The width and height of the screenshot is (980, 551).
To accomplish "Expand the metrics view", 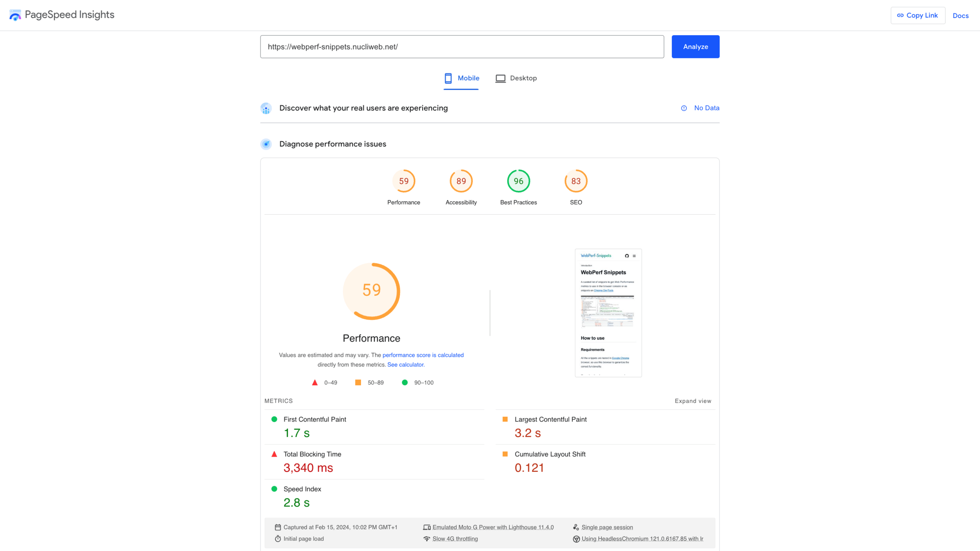I will tap(693, 401).
